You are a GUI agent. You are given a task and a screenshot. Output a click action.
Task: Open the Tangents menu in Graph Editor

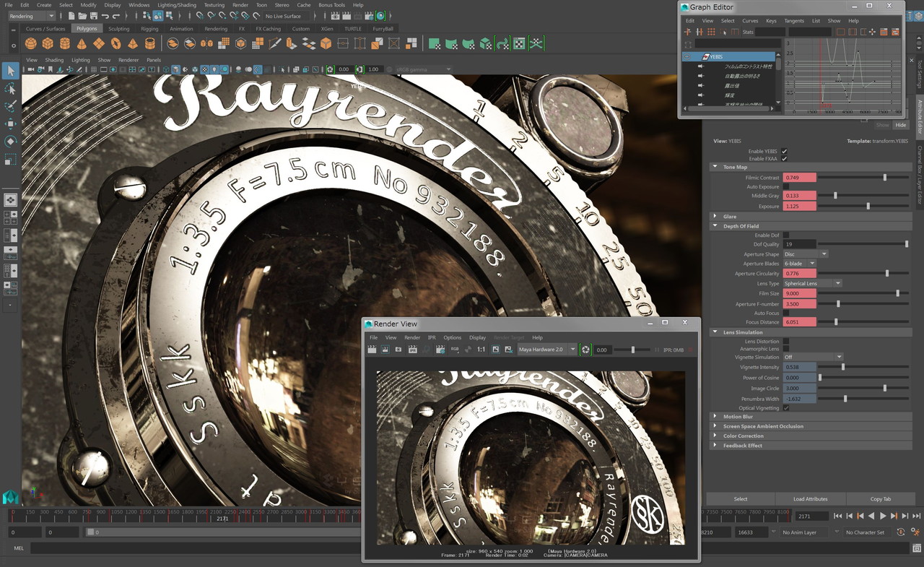pyautogui.click(x=793, y=21)
